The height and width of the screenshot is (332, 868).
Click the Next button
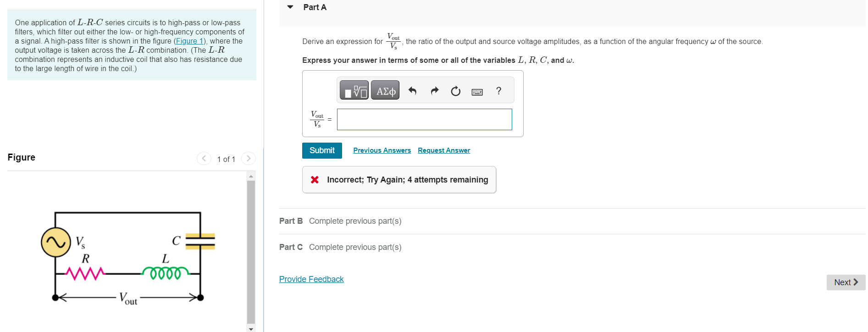845,282
